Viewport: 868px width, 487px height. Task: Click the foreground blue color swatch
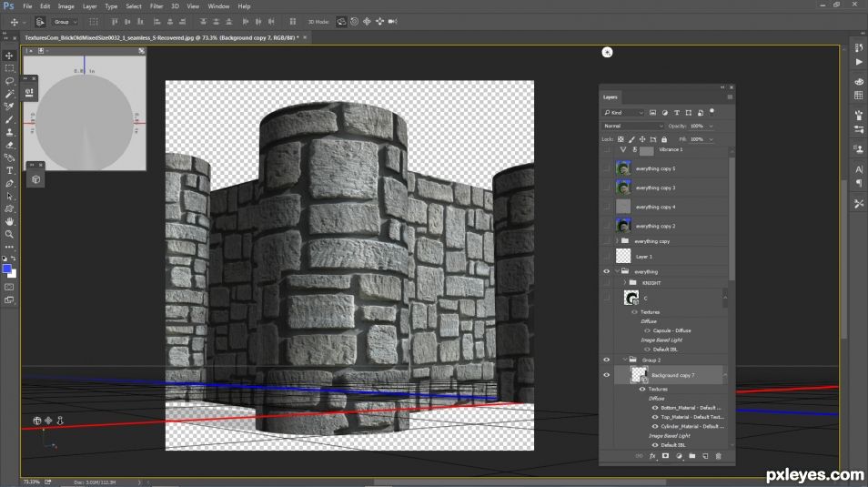click(7, 269)
